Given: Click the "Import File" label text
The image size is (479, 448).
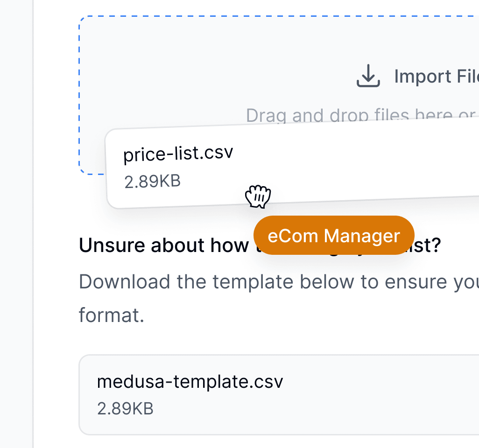Looking at the screenshot, I should [437, 76].
